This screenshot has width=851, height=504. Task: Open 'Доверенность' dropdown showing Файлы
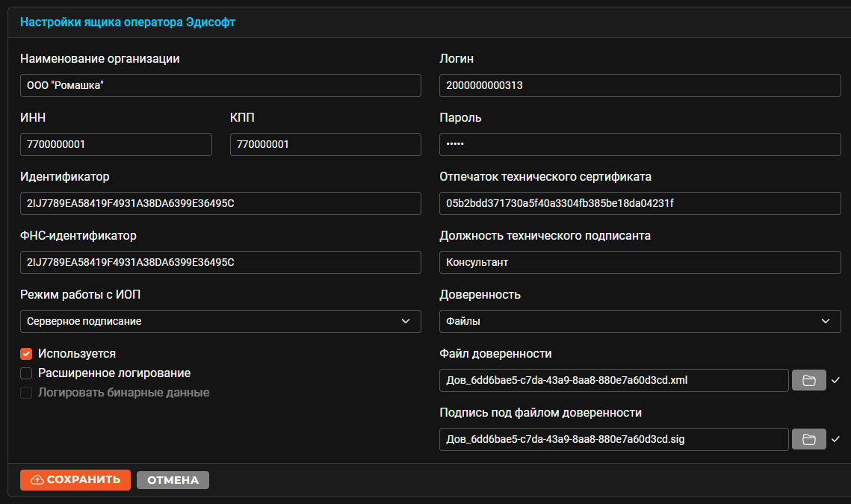640,321
